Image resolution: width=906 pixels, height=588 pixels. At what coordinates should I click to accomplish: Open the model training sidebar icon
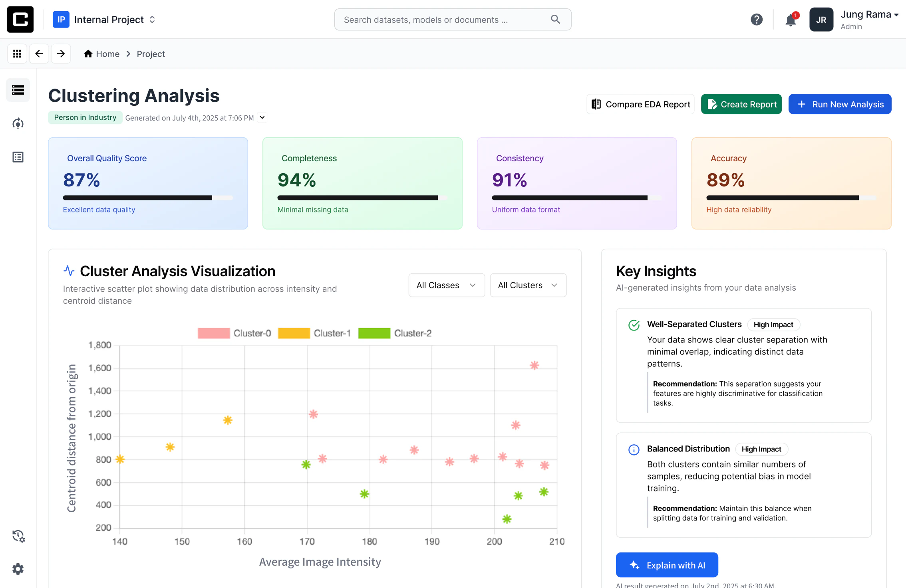(x=18, y=123)
